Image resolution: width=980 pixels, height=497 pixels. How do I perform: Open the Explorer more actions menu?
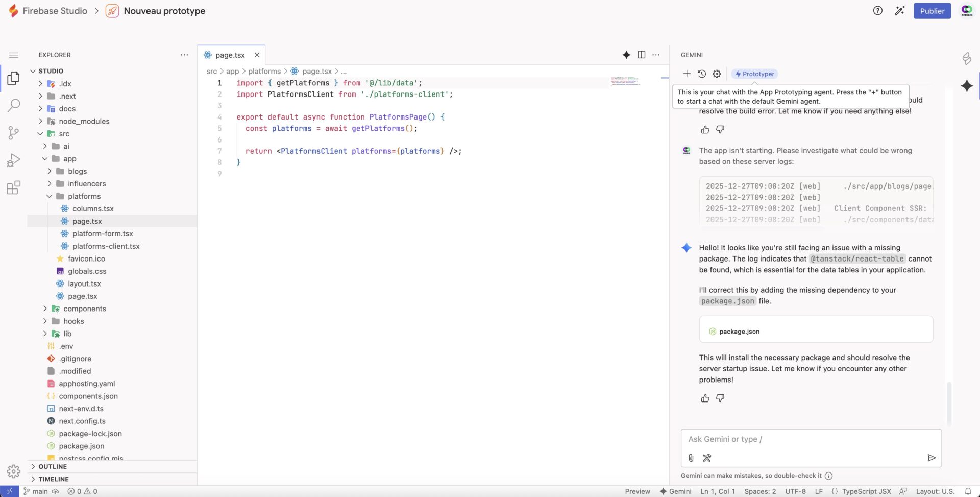[x=184, y=55]
